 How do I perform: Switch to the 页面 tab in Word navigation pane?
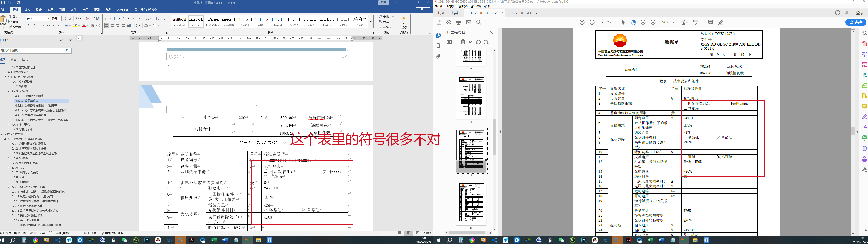13,60
